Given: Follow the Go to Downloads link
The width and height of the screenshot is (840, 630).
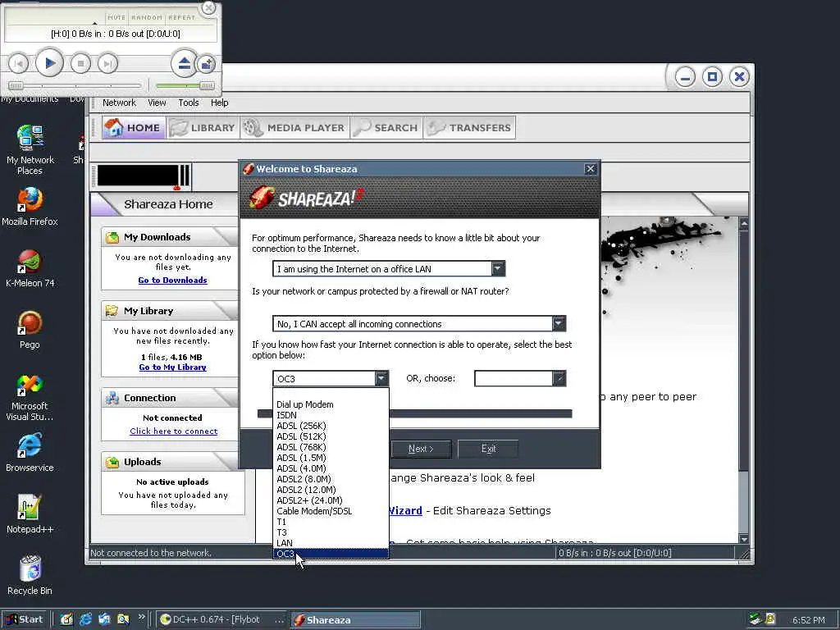Looking at the screenshot, I should (x=172, y=281).
